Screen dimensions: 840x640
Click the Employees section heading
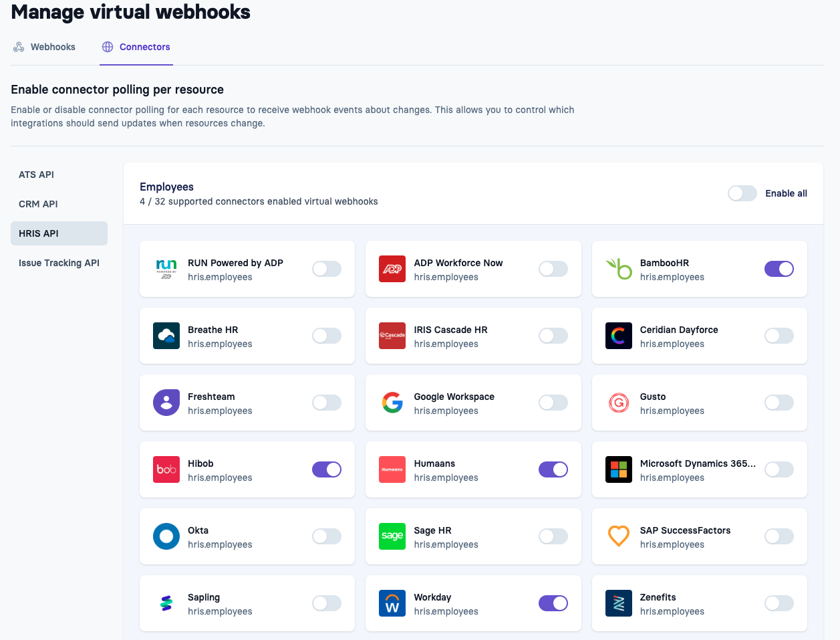tap(166, 187)
